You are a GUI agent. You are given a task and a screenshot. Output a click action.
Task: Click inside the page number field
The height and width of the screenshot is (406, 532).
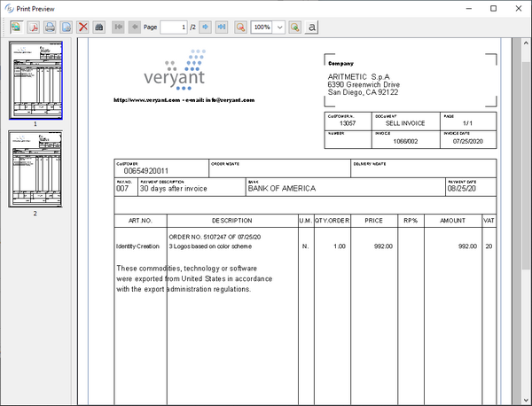174,27
